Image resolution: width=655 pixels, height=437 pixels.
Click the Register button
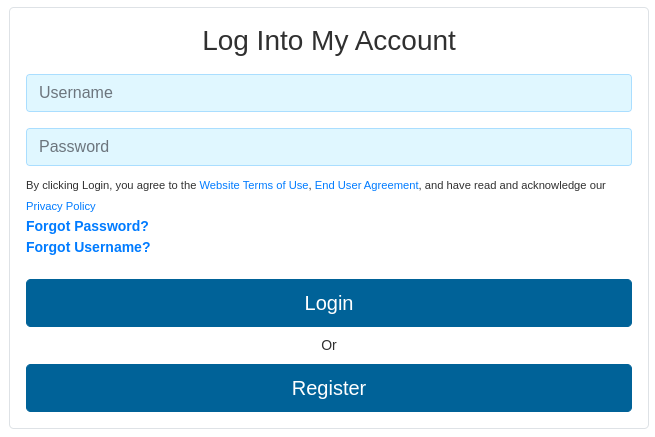click(x=329, y=388)
